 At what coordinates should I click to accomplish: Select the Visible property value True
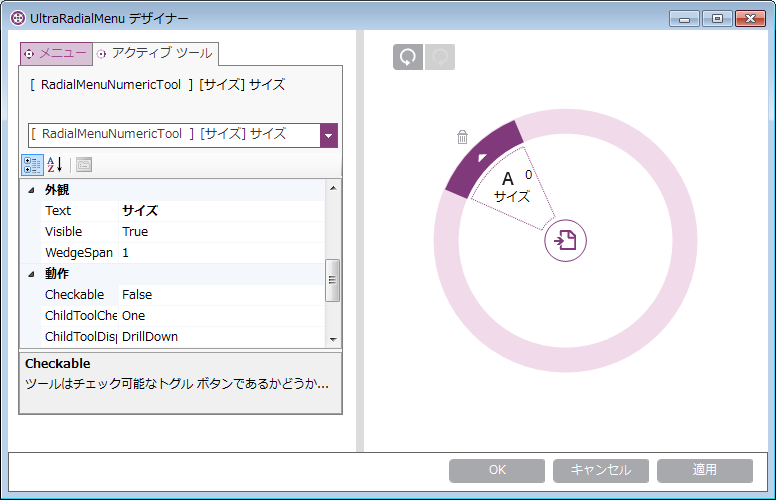(222, 232)
